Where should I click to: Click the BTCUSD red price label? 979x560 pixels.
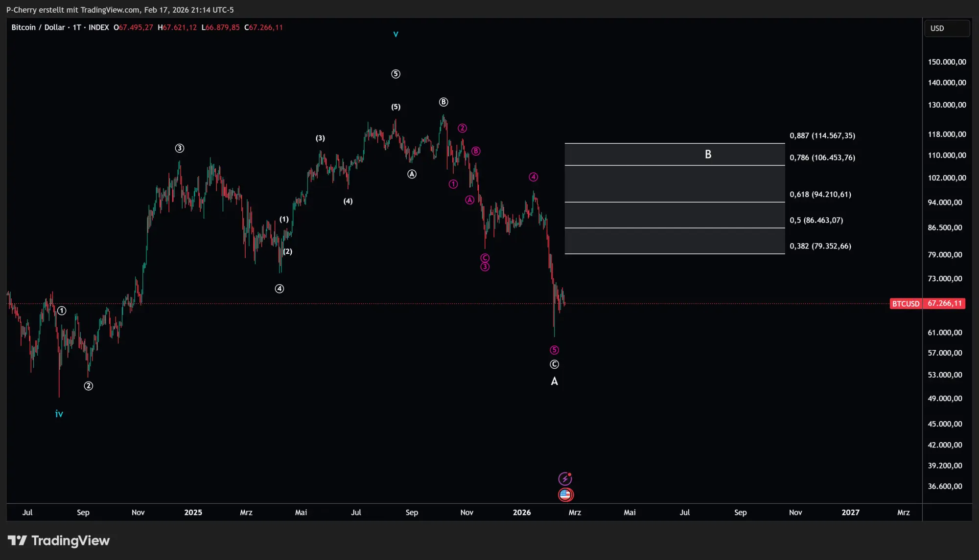(x=906, y=304)
